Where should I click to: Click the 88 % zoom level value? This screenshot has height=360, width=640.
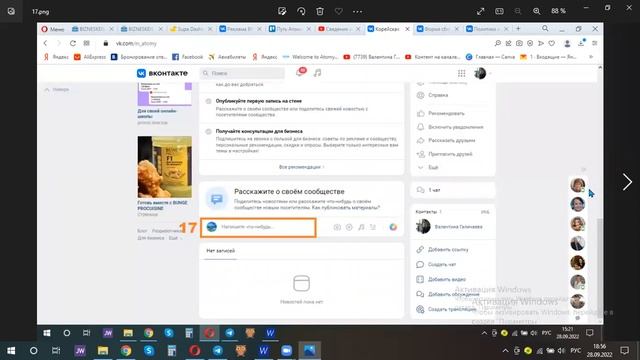pos(558,11)
